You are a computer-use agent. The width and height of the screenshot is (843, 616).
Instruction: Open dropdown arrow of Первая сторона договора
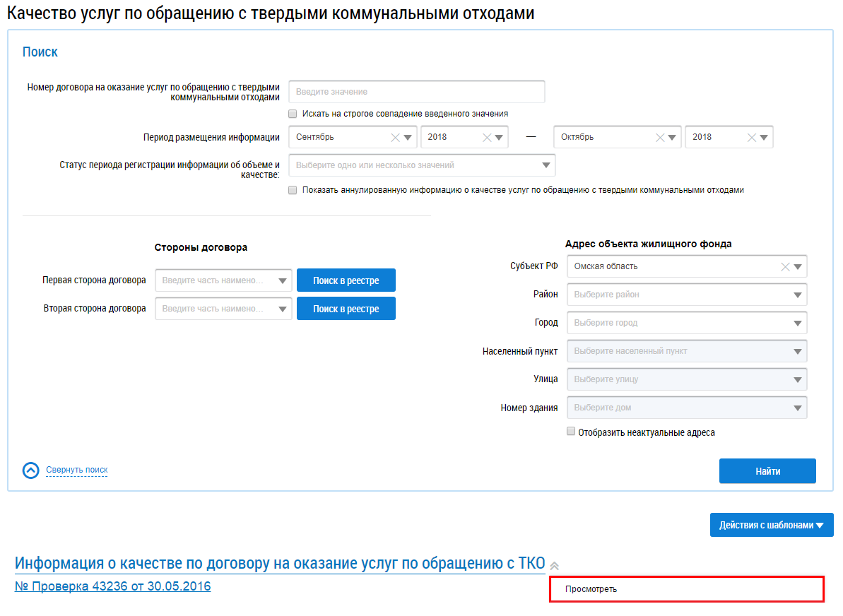pyautogui.click(x=283, y=281)
